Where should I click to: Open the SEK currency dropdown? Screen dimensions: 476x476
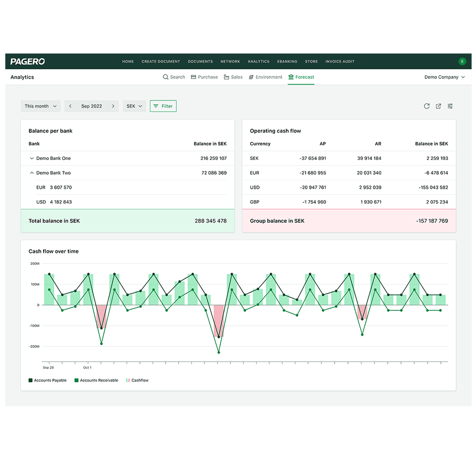134,106
